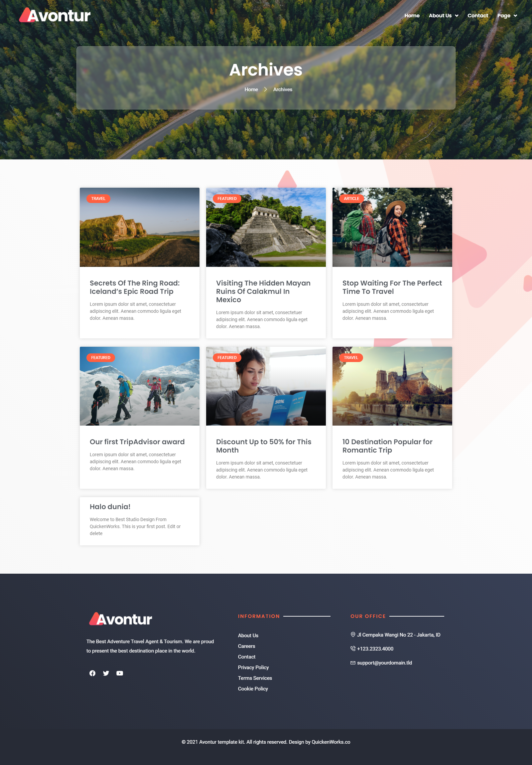
Task: Open the Secrets Of The Ring Road post title
Action: pos(135,287)
